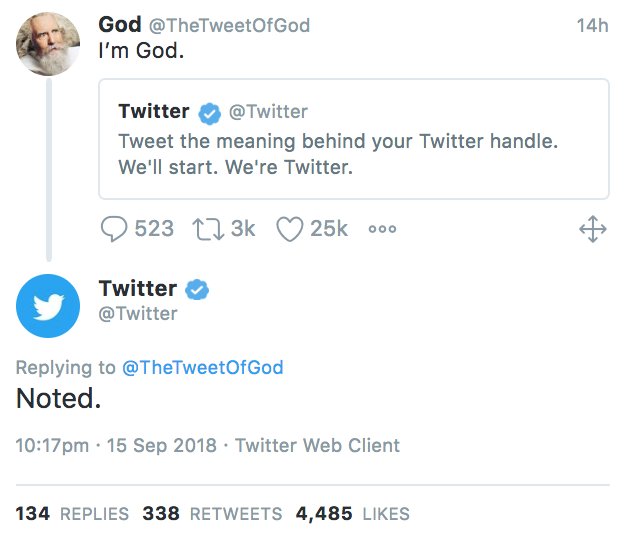The height and width of the screenshot is (544, 628).
Task: Click the four-arrow expand icon
Action: pyautogui.click(x=593, y=229)
